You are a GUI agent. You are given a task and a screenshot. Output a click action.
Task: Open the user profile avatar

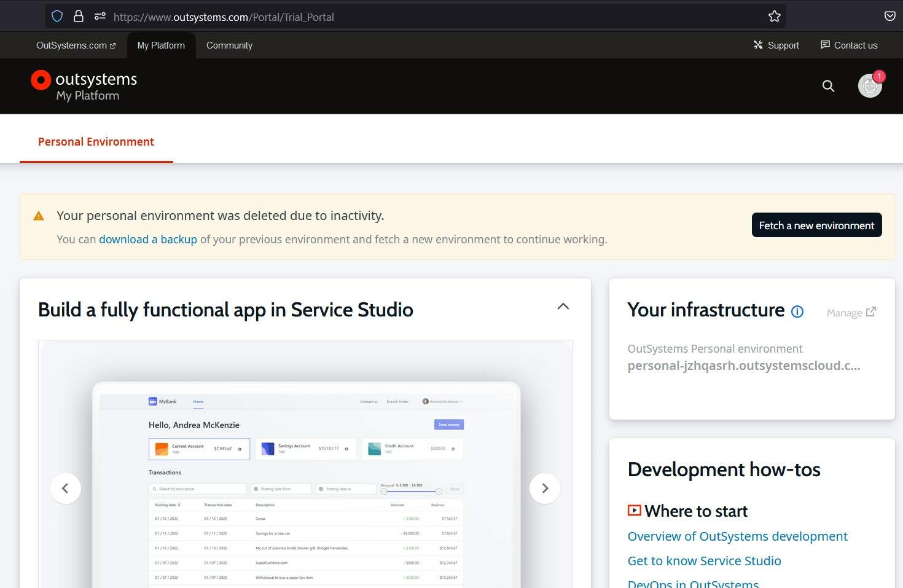pos(869,86)
